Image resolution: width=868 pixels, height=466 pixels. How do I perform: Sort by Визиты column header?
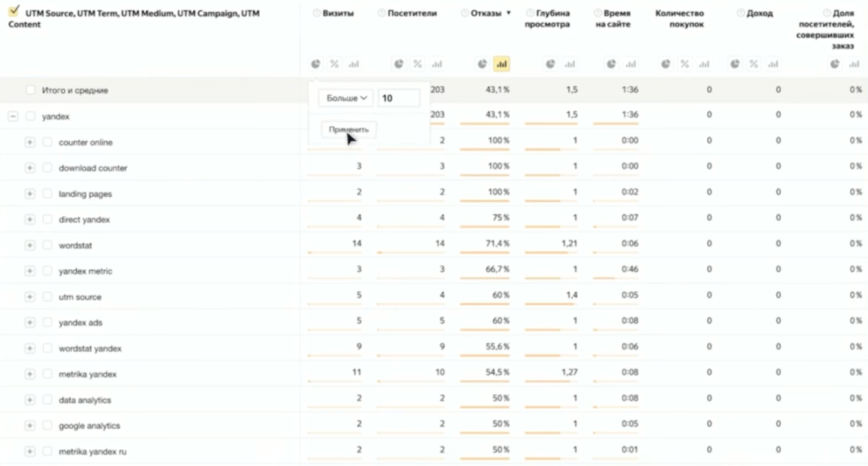point(338,13)
